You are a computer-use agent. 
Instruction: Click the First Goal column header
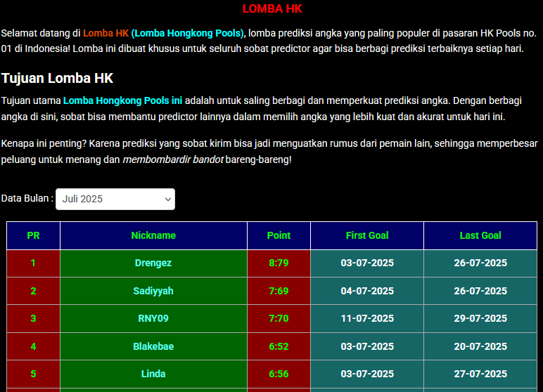[x=367, y=235]
